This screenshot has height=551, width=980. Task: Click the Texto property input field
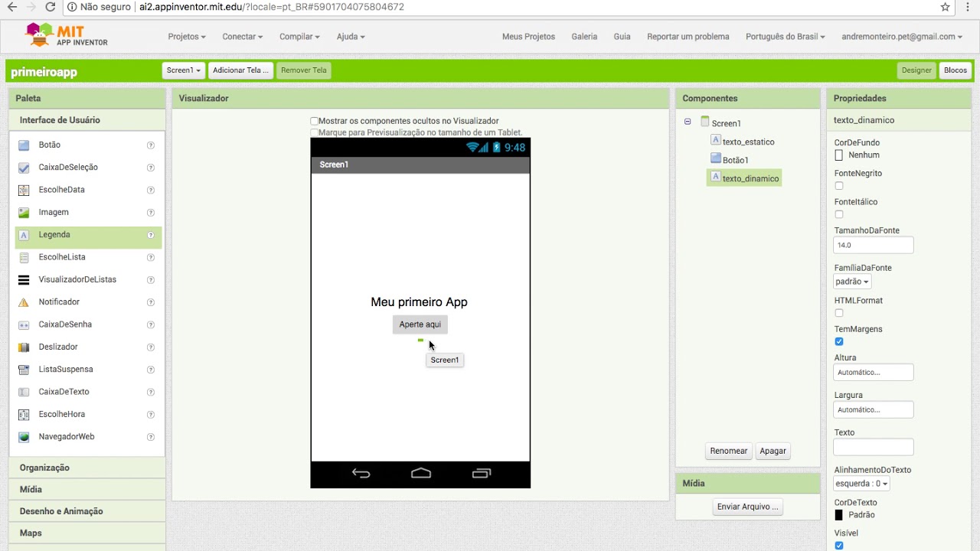[x=873, y=447]
